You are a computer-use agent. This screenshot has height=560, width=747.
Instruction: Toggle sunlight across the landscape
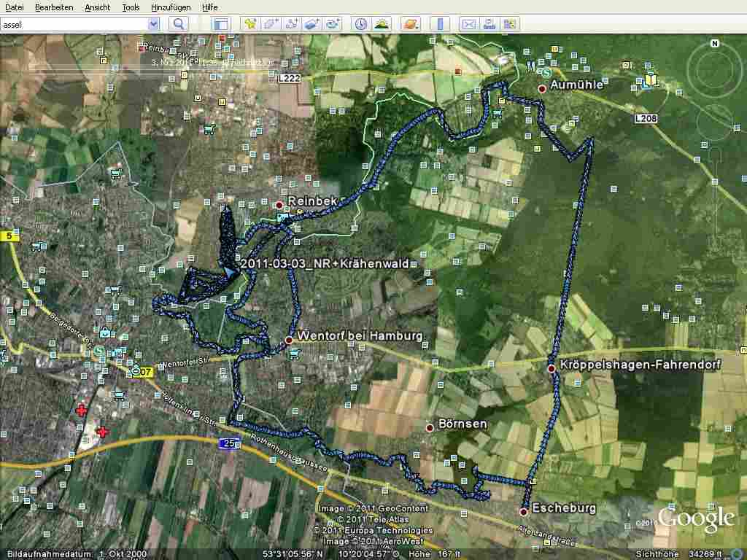tap(381, 24)
